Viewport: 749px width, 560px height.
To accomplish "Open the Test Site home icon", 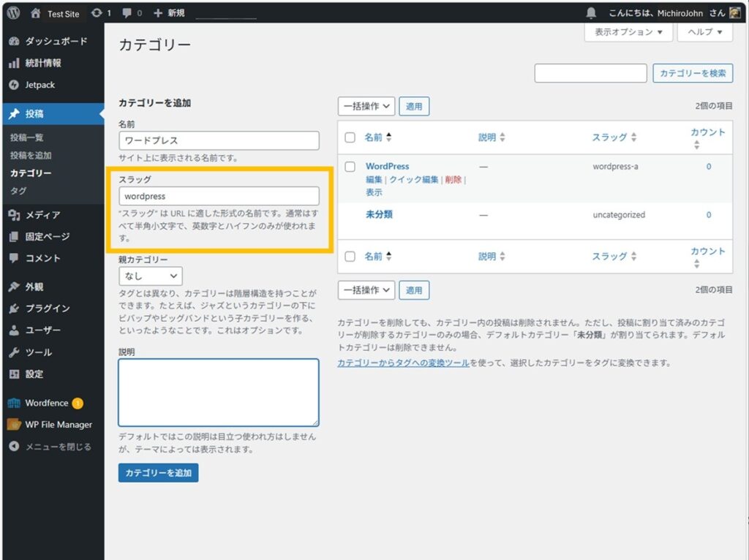I will pos(36,13).
